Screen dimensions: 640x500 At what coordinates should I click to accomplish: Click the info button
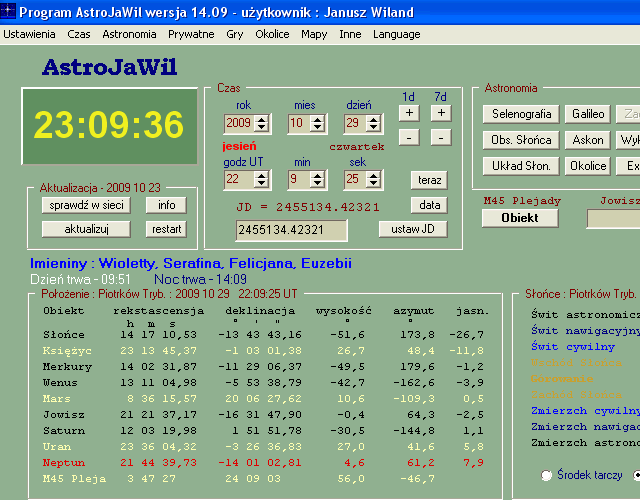(x=167, y=205)
